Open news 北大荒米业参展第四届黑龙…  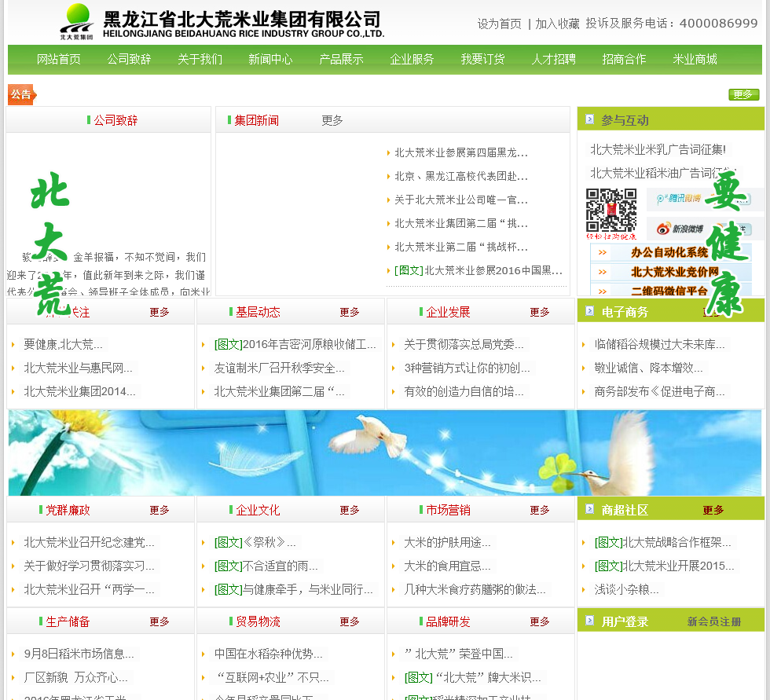coord(461,152)
